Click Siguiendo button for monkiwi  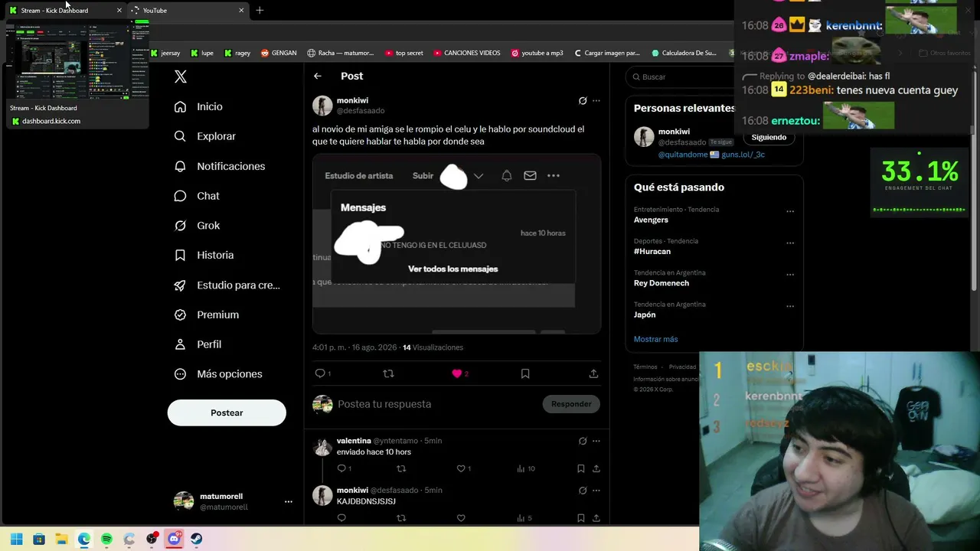pos(769,138)
